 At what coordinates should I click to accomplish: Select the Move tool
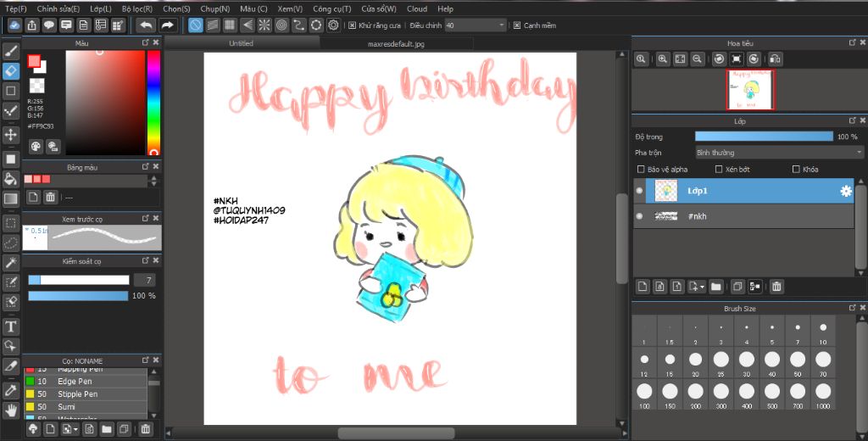[x=11, y=135]
